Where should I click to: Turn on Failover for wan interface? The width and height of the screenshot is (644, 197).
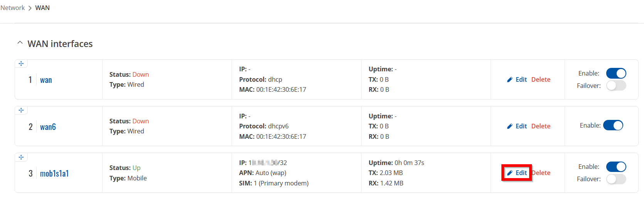point(616,86)
